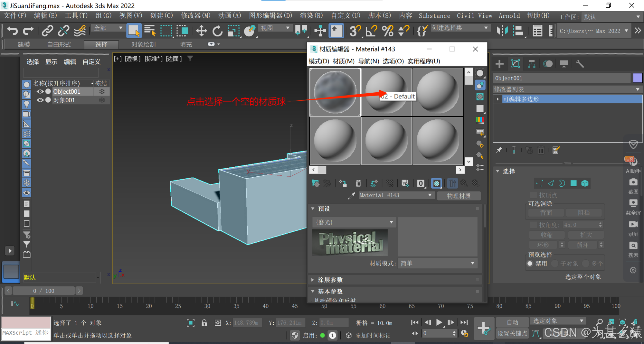This screenshot has width=644, height=344.
Task: Select the 禁用 radio button
Action: point(530,264)
